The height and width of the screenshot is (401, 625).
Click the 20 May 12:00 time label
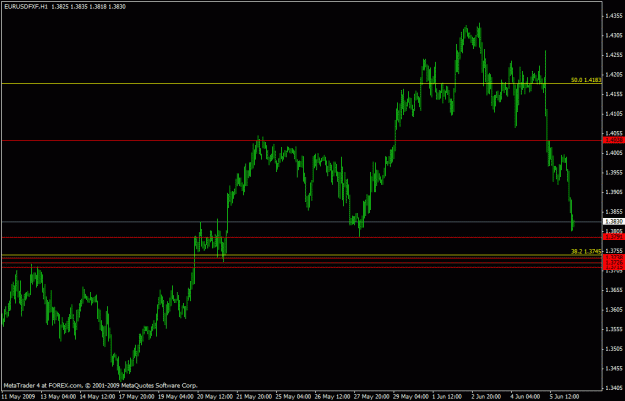pos(215,397)
